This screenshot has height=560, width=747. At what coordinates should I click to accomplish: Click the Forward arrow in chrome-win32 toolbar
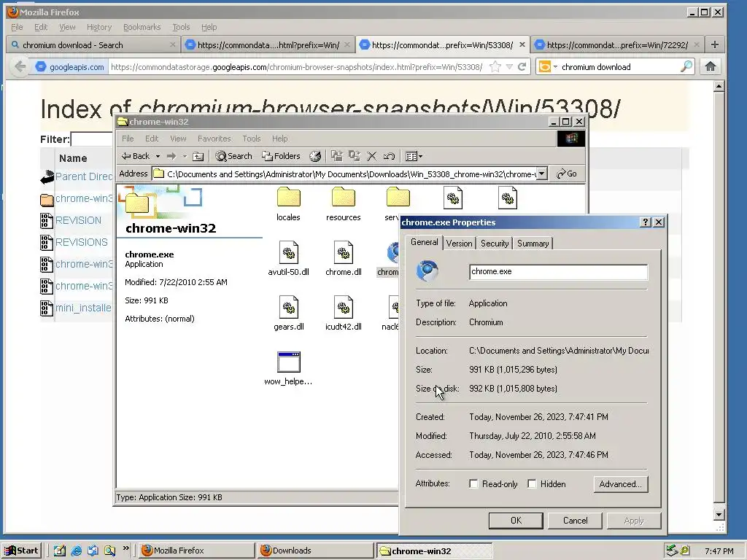(x=171, y=156)
